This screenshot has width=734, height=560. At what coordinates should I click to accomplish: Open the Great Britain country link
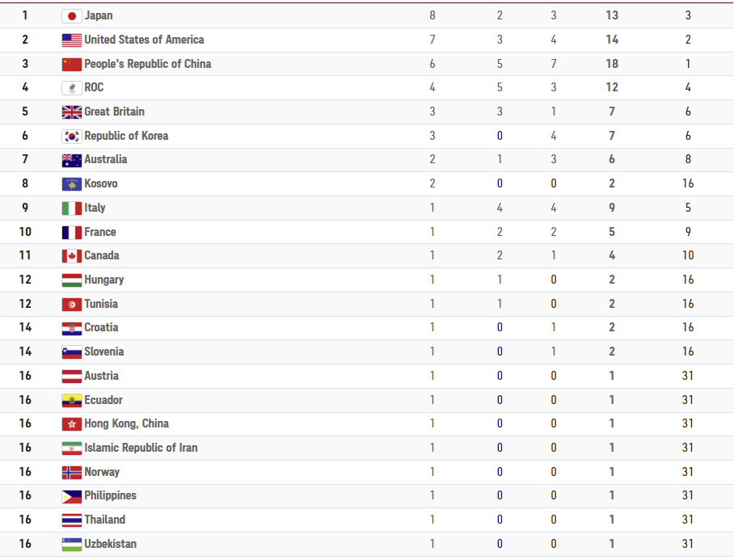[x=114, y=112]
